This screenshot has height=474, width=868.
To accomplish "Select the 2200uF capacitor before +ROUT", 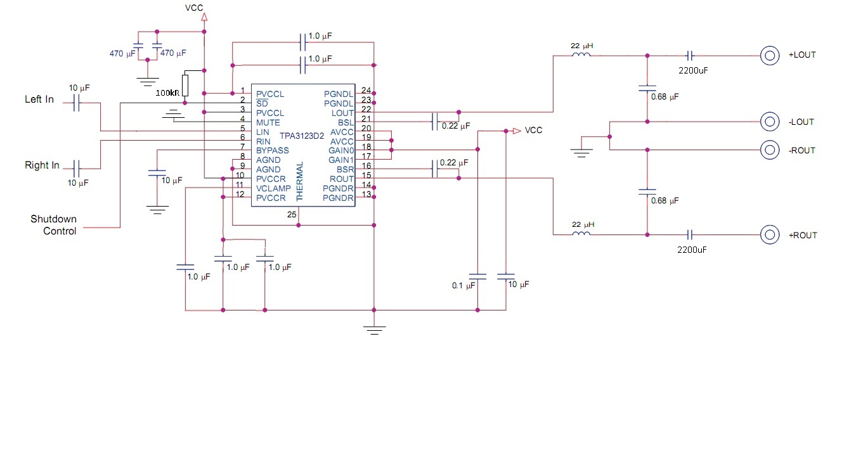I will point(691,235).
